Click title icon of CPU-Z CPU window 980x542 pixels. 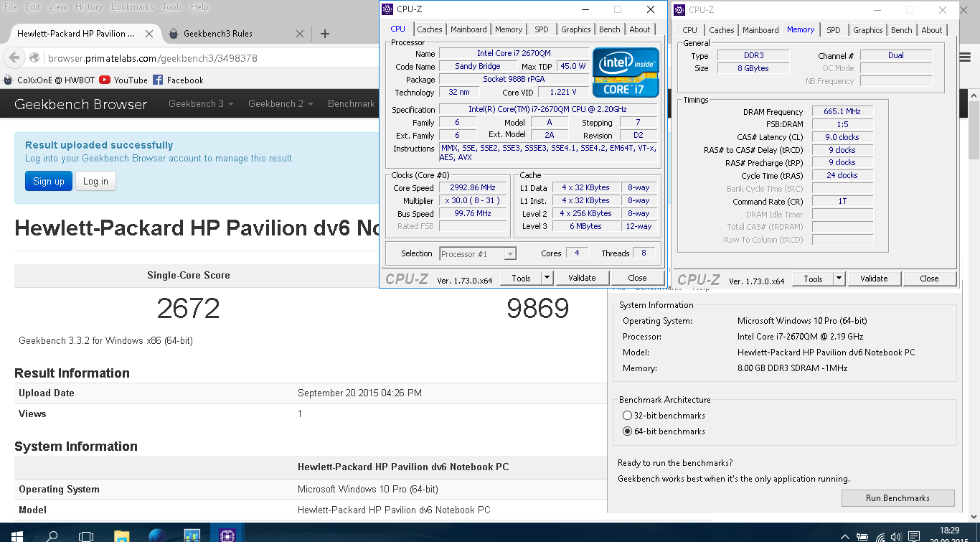click(x=387, y=9)
